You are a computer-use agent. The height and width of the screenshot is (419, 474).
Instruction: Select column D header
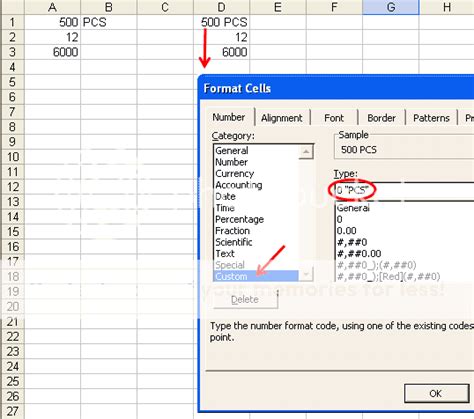221,7
